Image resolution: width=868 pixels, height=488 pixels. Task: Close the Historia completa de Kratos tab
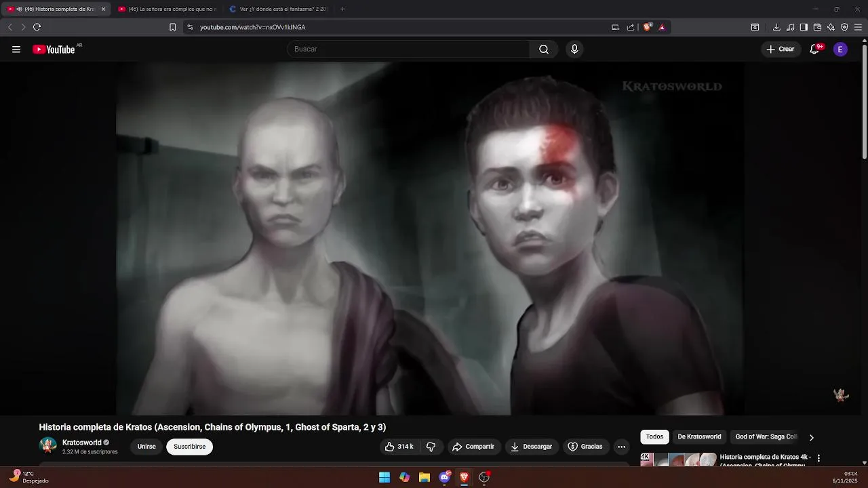pyautogui.click(x=104, y=9)
